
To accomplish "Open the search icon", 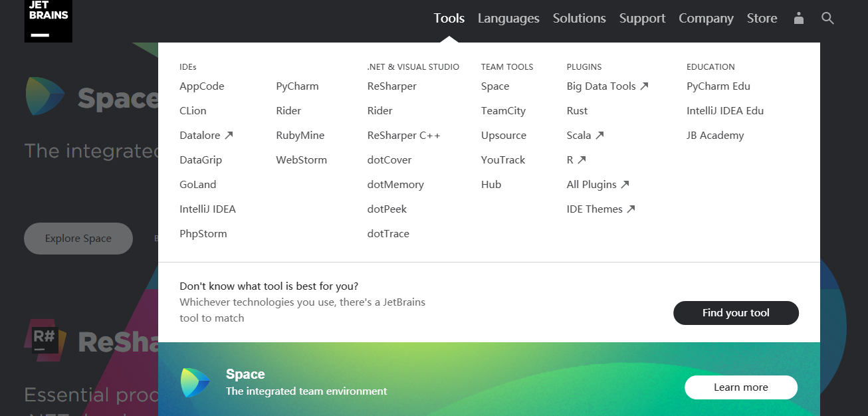I will point(827,18).
